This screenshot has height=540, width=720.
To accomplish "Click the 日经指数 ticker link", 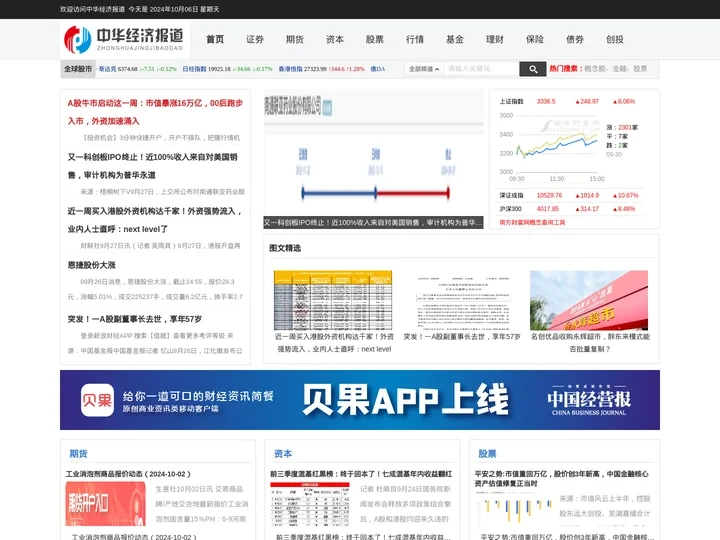I will pyautogui.click(x=194, y=69).
